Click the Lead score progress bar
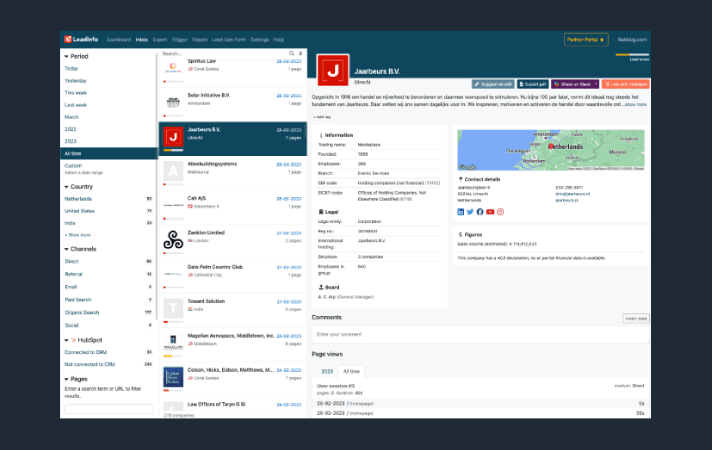The height and width of the screenshot is (450, 712). [x=632, y=54]
